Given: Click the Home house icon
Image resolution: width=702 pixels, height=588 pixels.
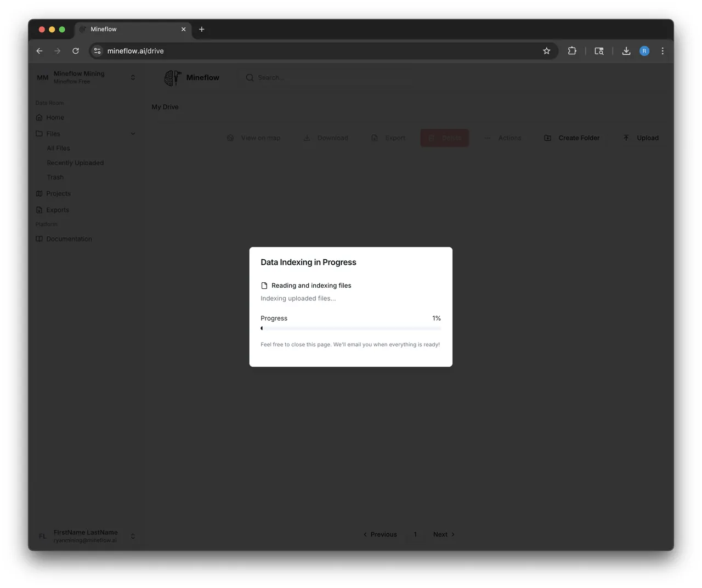Looking at the screenshot, I should pyautogui.click(x=39, y=117).
